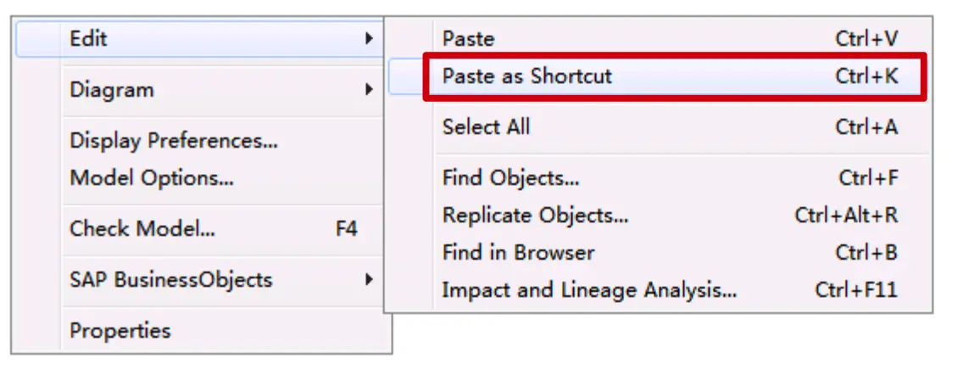This screenshot has height=370, width=980.
Task: Expand the Edit submenu arrow
Action: (370, 39)
